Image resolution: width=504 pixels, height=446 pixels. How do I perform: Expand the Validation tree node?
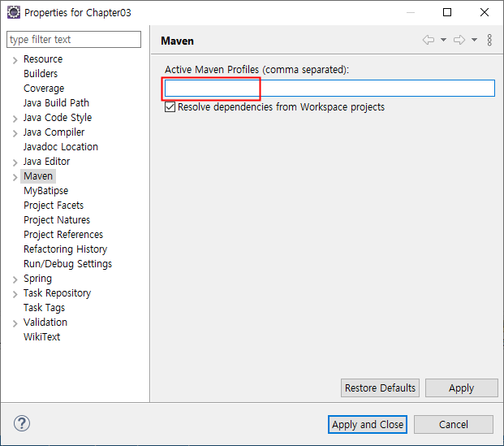click(x=15, y=323)
